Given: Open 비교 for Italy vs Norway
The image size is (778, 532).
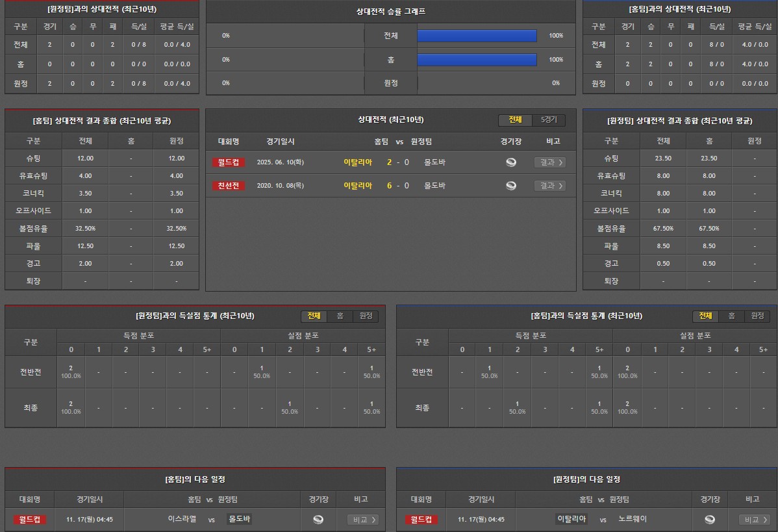Looking at the screenshot, I should pos(755,520).
